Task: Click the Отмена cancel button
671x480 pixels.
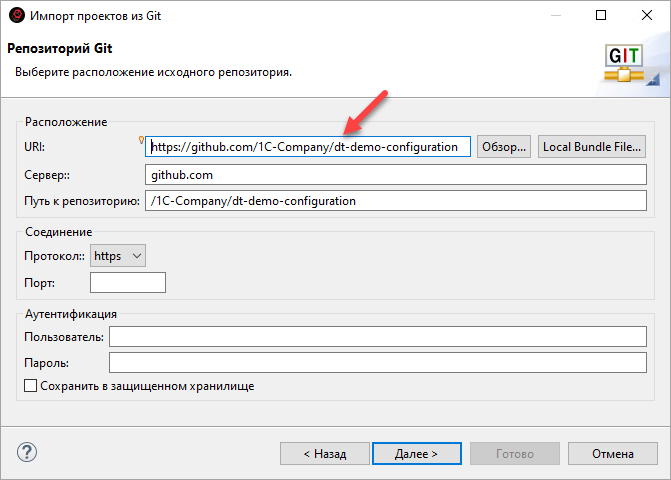Action: (613, 453)
